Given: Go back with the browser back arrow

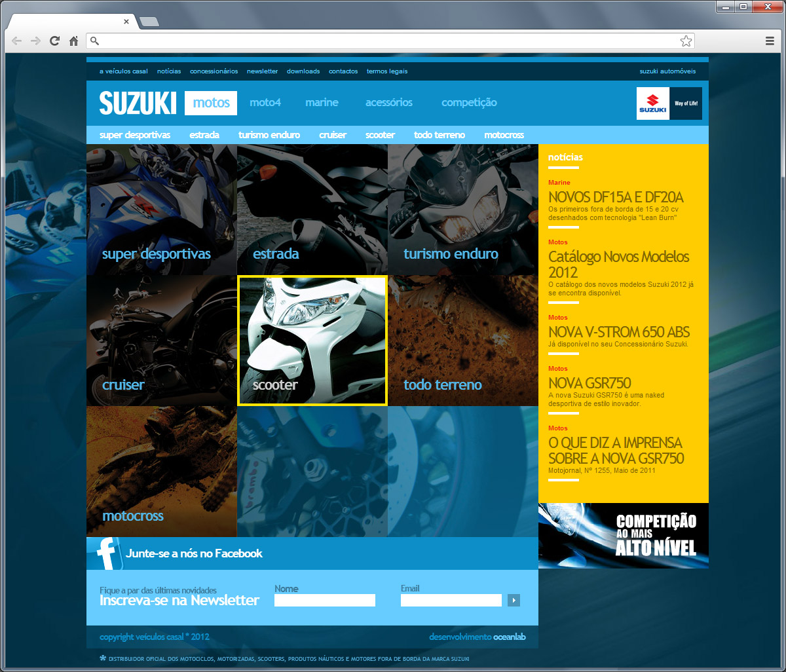Looking at the screenshot, I should pos(17,41).
